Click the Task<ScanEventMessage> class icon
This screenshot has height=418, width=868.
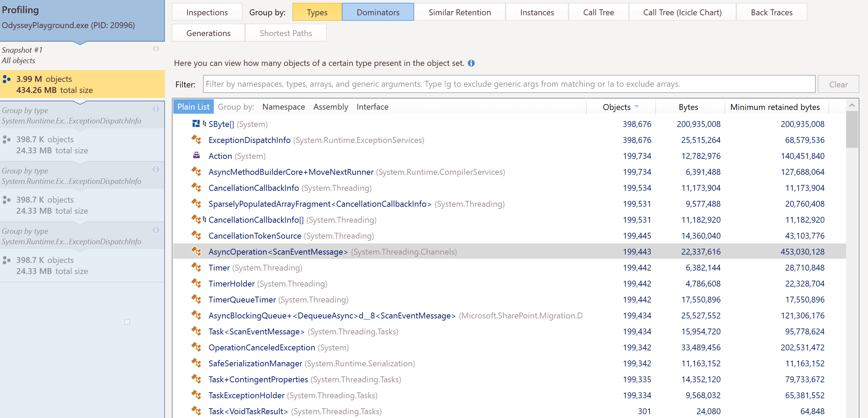[x=197, y=331]
